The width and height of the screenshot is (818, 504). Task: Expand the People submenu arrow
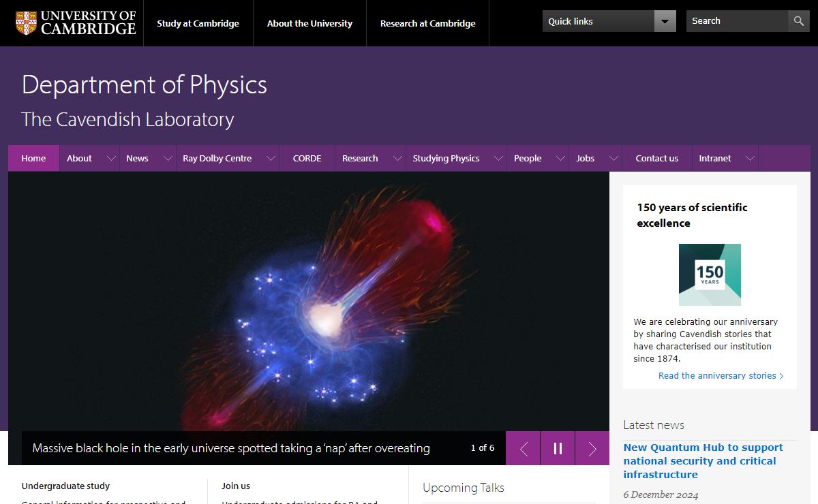(x=560, y=158)
